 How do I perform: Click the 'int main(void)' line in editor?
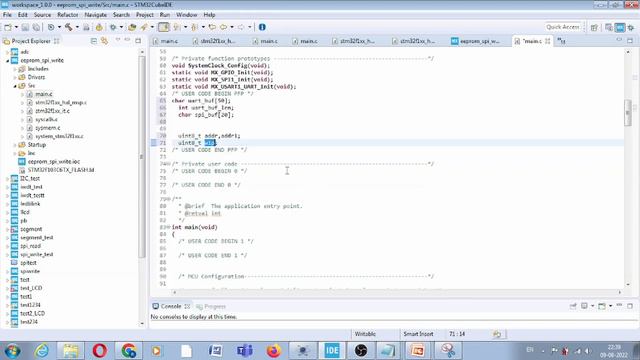(194, 227)
